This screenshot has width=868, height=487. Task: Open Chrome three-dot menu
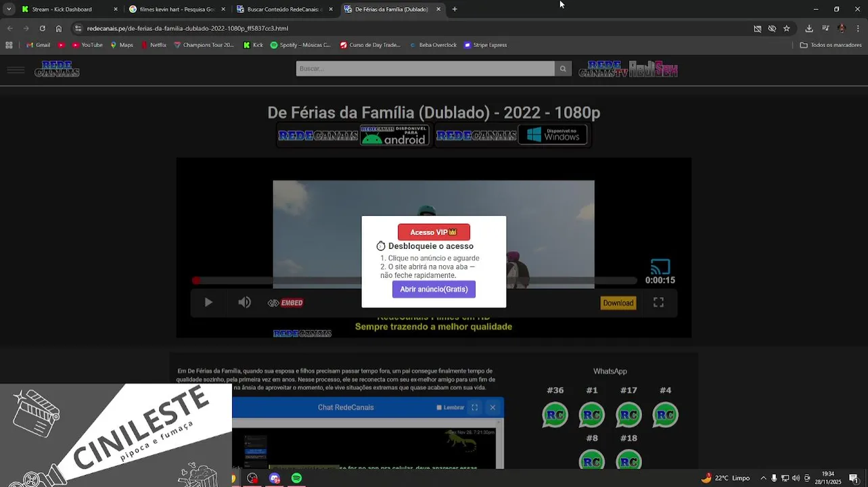(859, 28)
